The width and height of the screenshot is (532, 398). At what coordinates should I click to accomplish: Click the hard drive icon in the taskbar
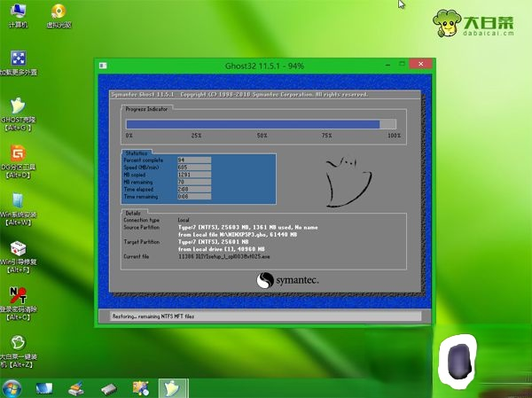[x=108, y=389]
